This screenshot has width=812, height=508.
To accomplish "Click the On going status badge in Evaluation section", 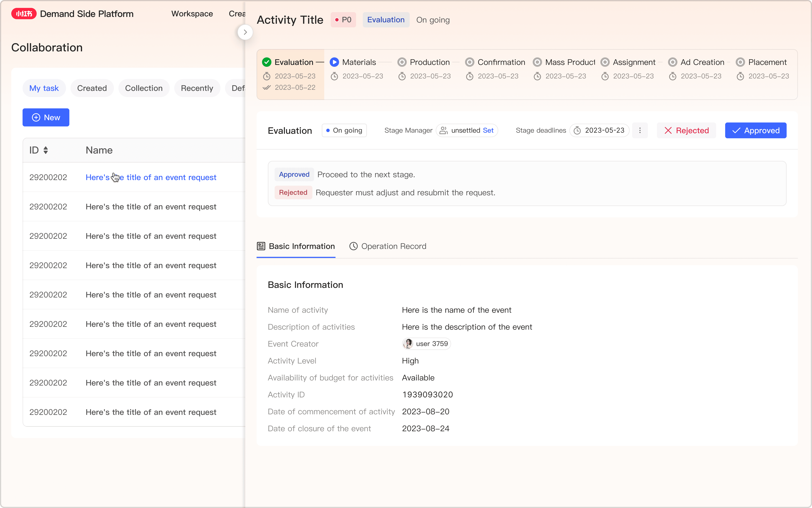I will 344,130.
